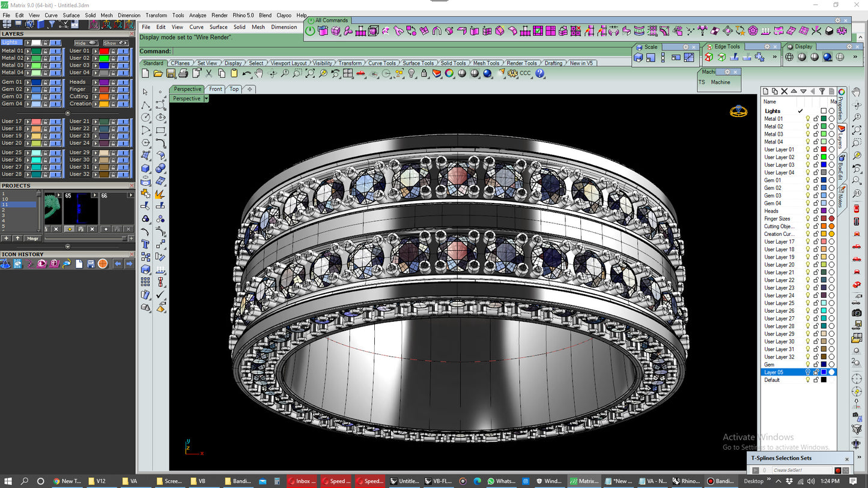Click the Save file icon in Standard toolbar

171,73
